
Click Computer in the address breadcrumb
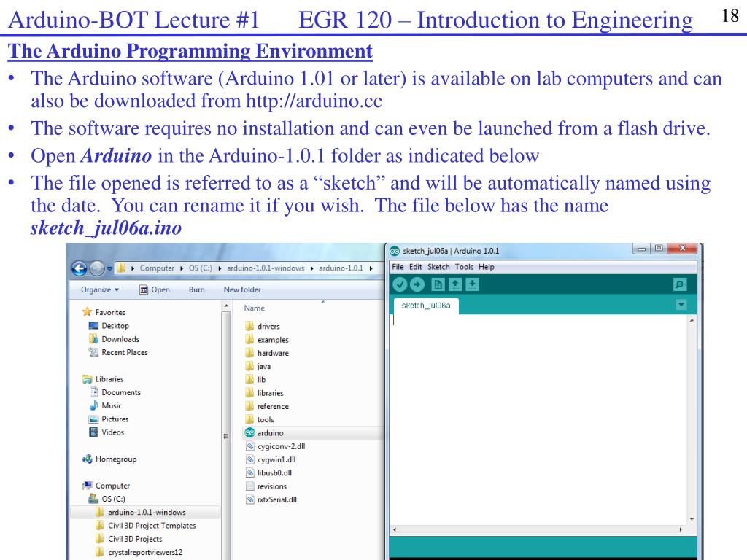[x=158, y=268]
